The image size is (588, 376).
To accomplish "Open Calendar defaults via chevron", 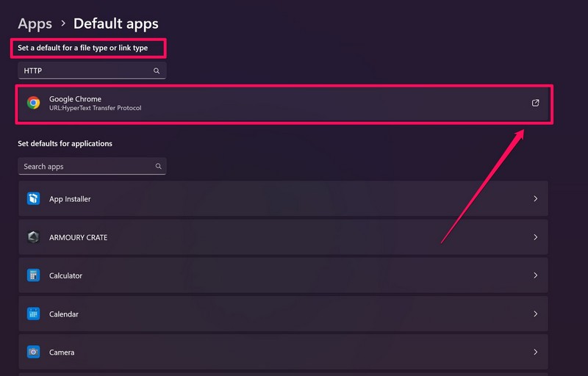I will coord(535,314).
